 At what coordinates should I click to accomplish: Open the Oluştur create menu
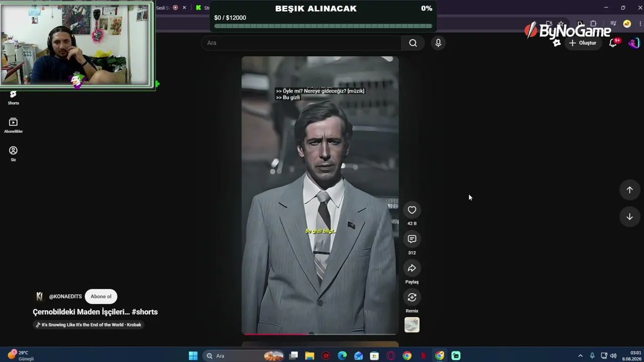(582, 43)
